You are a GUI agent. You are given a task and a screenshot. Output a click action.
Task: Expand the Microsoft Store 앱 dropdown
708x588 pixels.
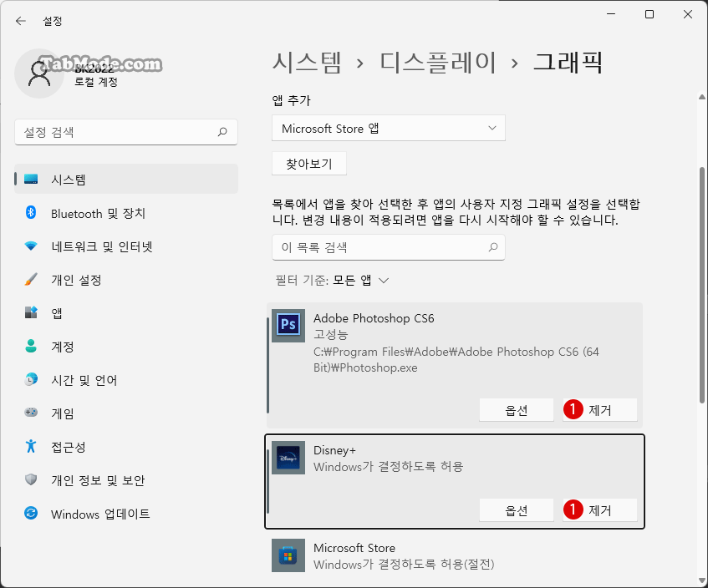(x=389, y=128)
